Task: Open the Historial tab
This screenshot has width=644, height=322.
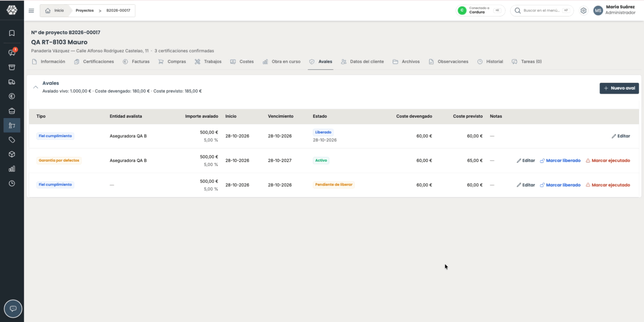Action: coord(490,62)
